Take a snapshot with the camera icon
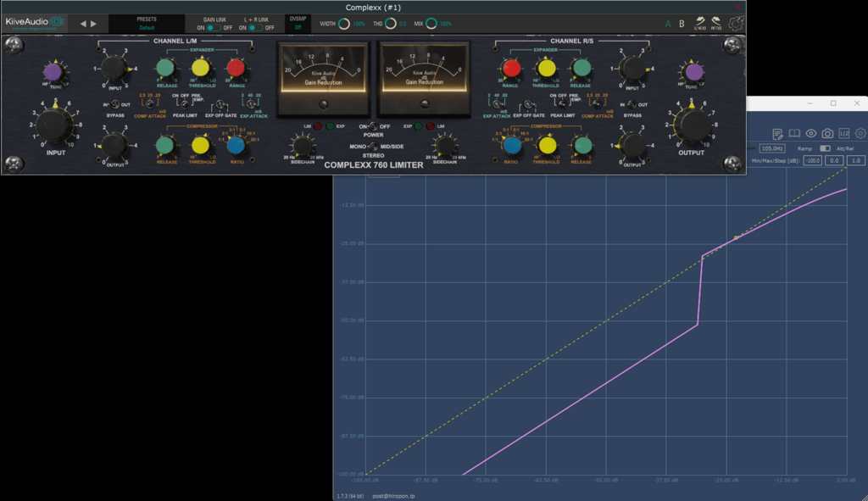The width and height of the screenshot is (868, 501). [x=827, y=133]
